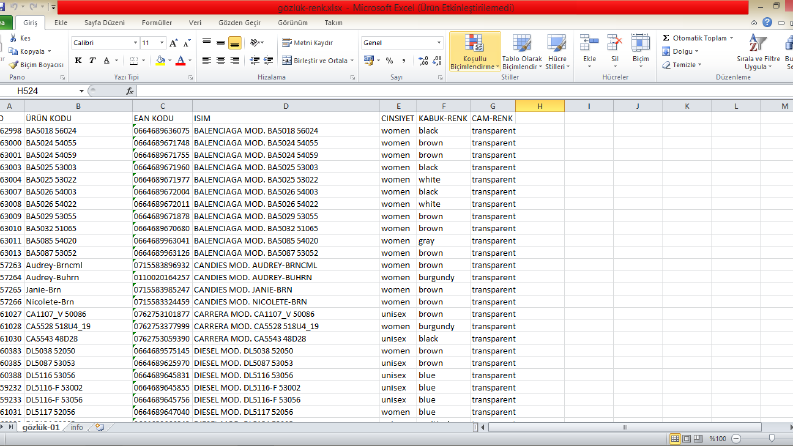Click the Name Box showing H524
Image resolution: width=793 pixels, height=446 pixels.
click(x=38, y=91)
